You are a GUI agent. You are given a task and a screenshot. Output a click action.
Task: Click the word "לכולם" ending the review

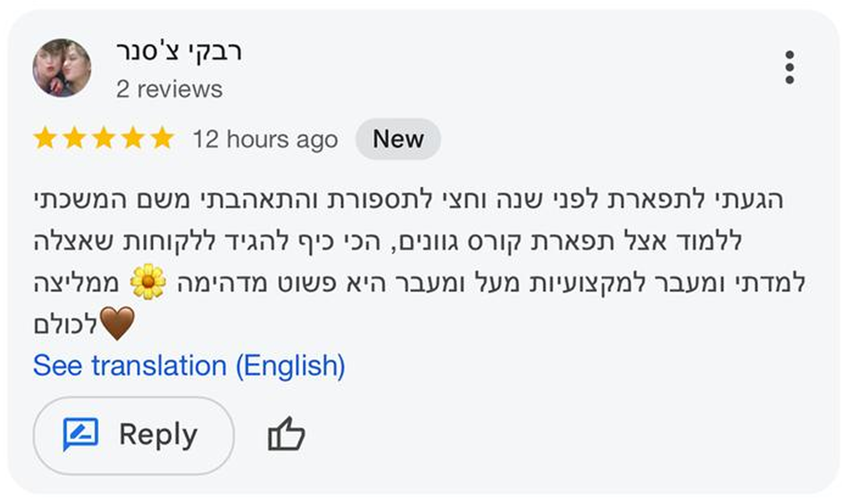click(65, 325)
